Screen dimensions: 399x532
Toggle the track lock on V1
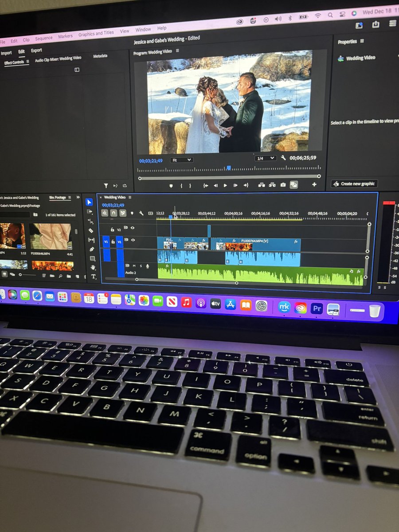112,242
